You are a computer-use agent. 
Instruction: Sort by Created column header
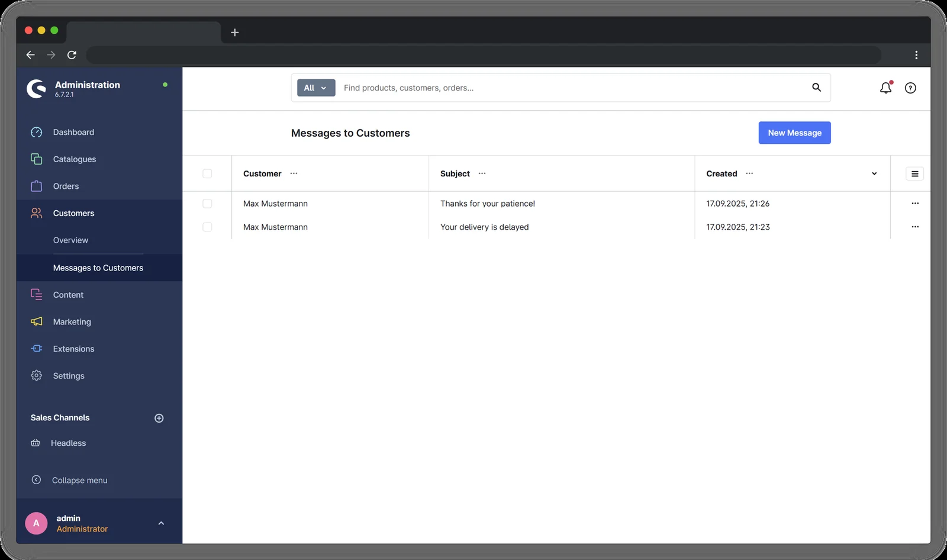point(721,173)
